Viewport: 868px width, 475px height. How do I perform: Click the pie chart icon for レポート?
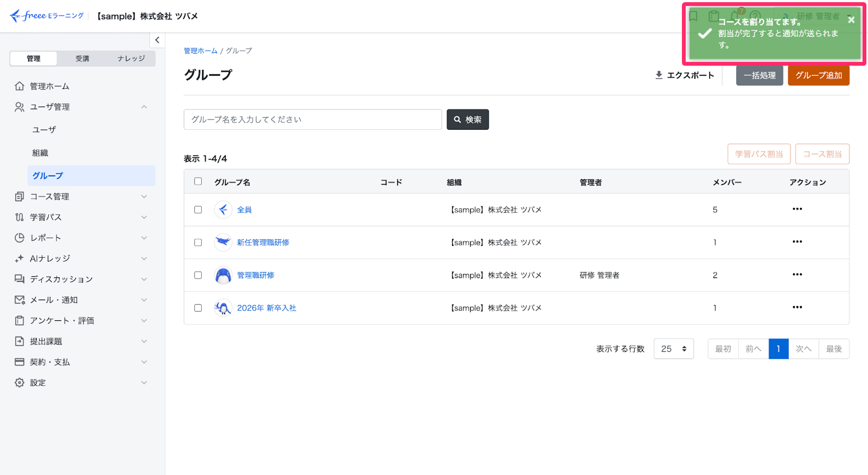[x=20, y=238]
